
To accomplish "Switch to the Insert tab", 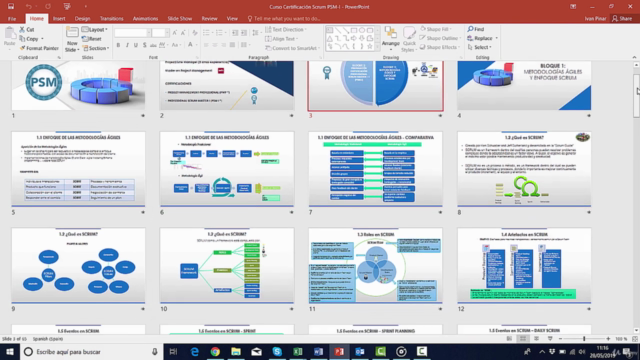I will pyautogui.click(x=59, y=19).
